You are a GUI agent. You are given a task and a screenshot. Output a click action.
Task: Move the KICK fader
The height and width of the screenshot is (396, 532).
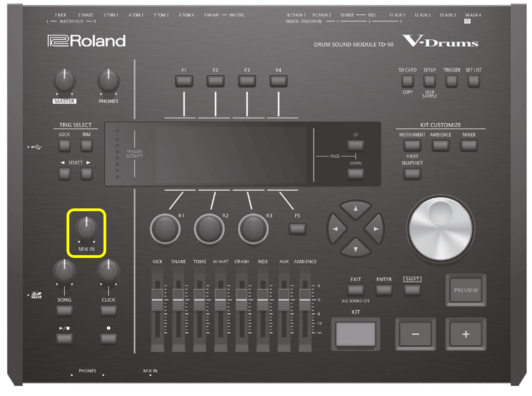click(157, 300)
